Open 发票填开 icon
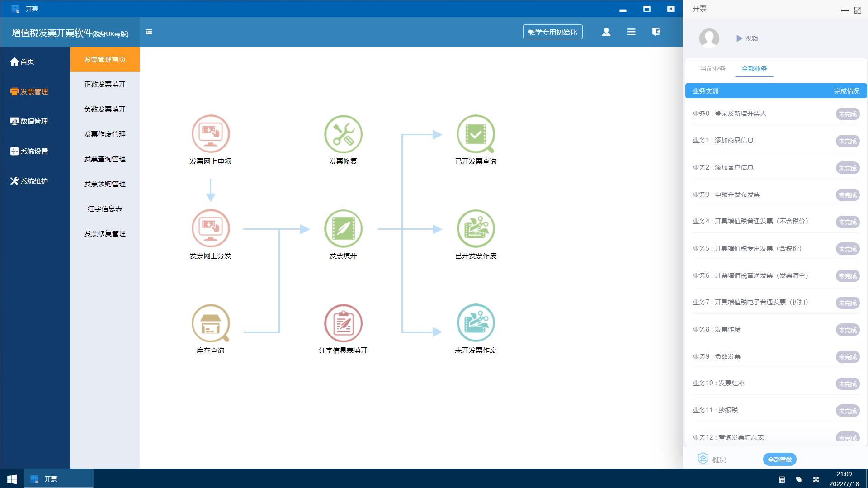 click(x=343, y=228)
